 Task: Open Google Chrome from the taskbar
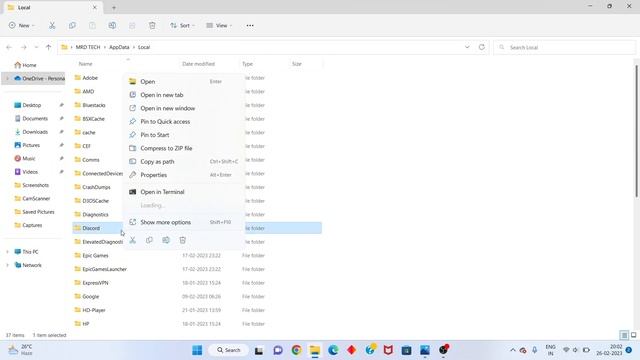pos(296,350)
